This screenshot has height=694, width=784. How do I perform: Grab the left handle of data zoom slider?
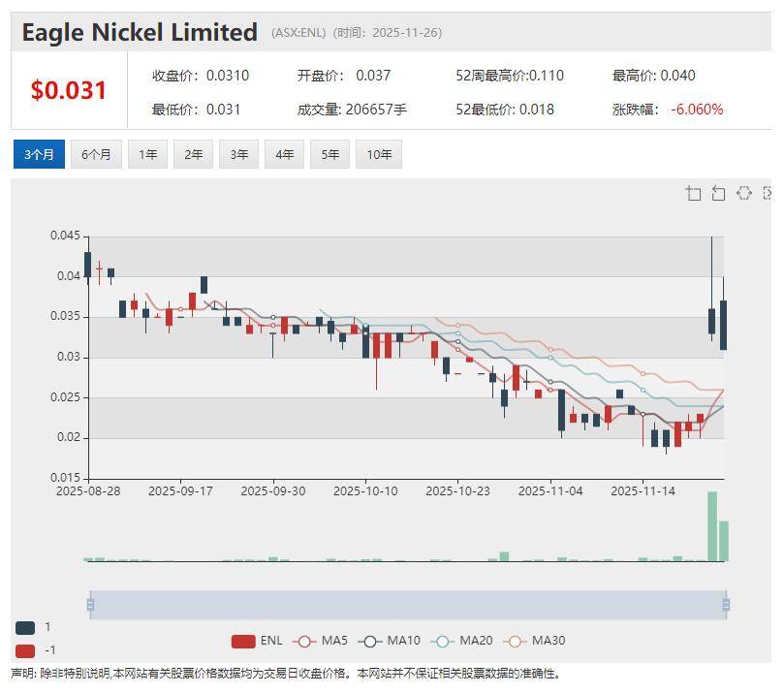[x=90, y=605]
